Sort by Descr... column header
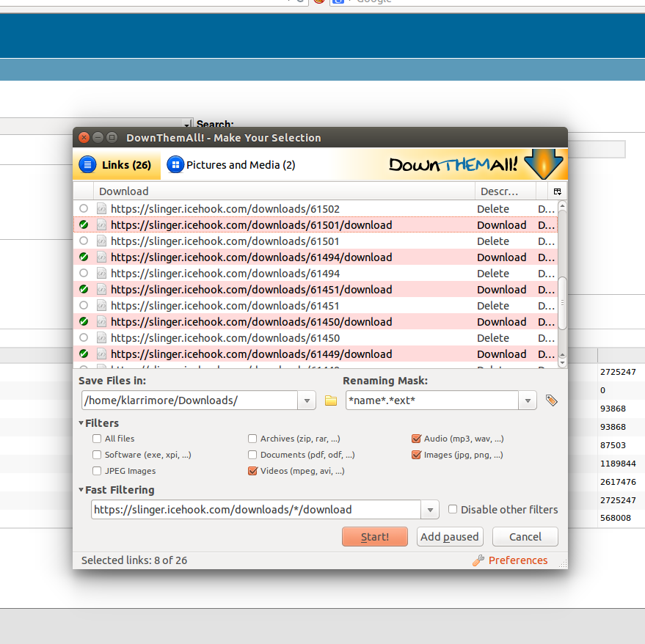This screenshot has width=645, height=644. 506,191
